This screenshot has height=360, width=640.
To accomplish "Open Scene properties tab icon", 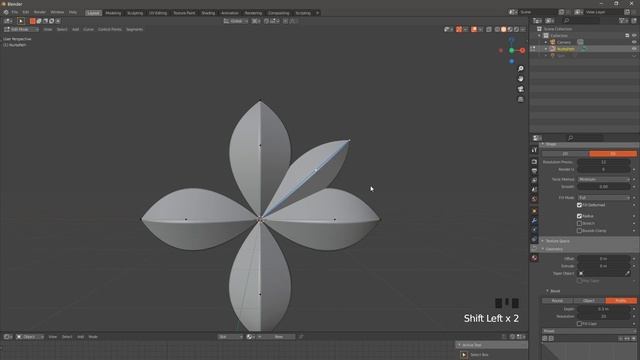I will point(534,190).
